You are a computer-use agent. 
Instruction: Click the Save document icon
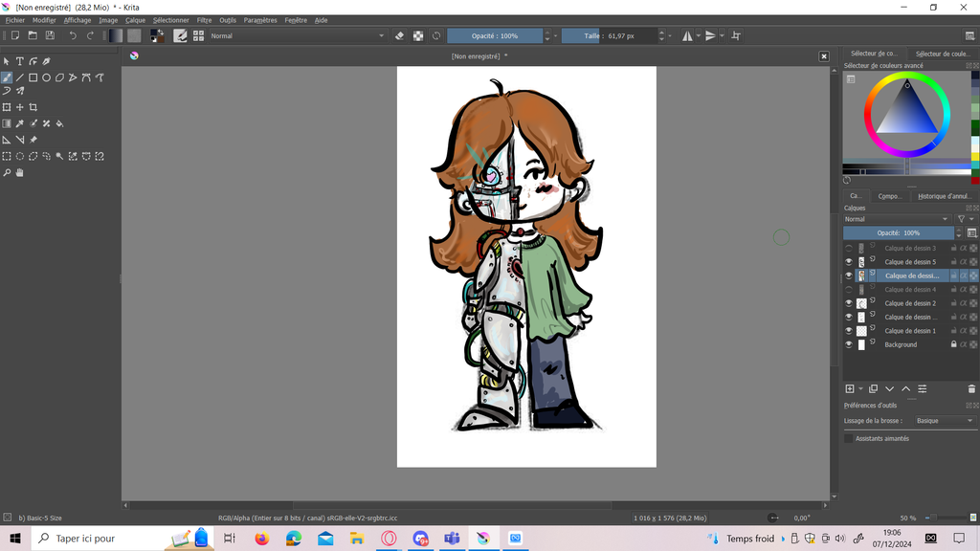[50, 35]
